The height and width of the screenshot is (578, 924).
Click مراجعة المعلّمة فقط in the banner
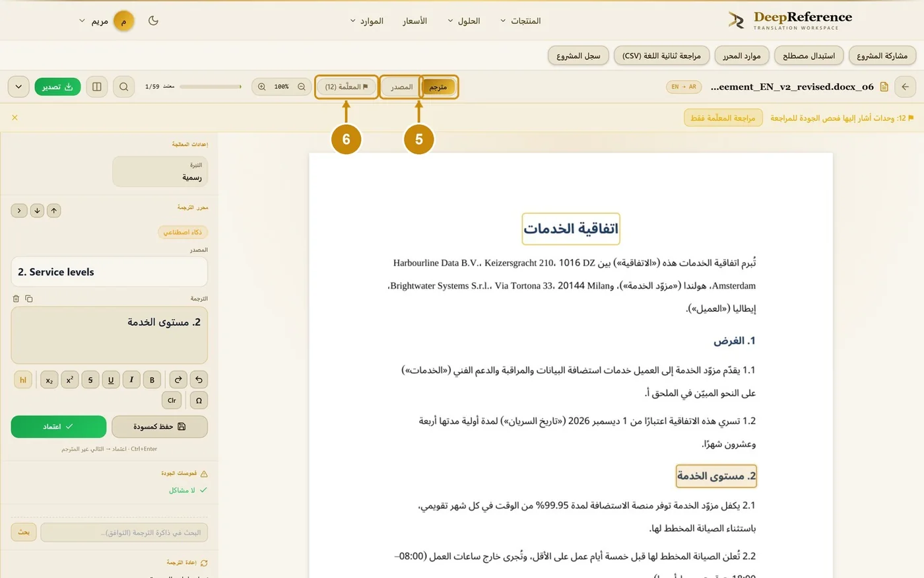[x=723, y=118]
